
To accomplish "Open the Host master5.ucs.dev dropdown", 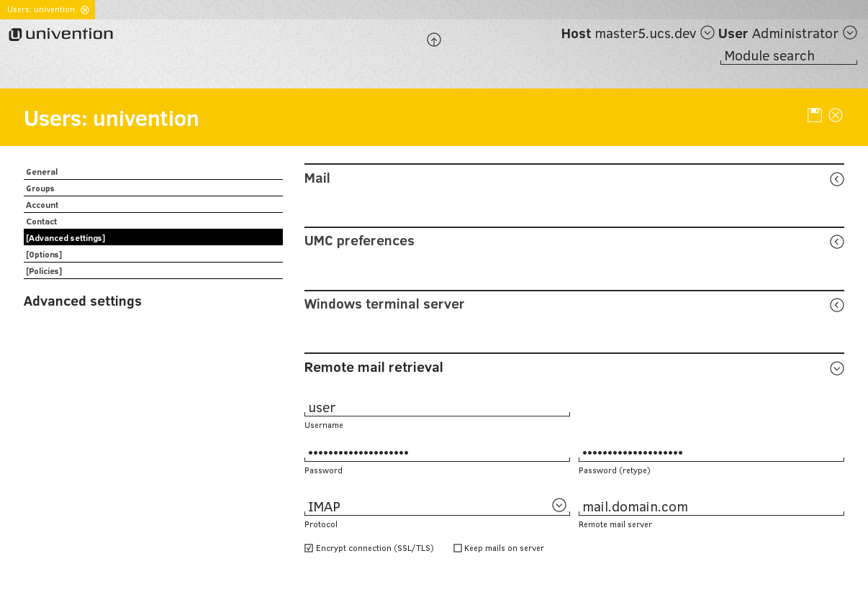I will [707, 32].
